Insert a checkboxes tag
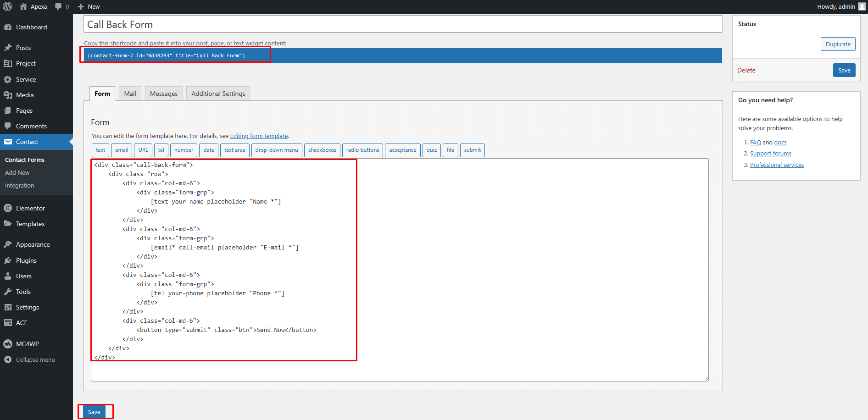Image resolution: width=868 pixels, height=420 pixels. [322, 150]
